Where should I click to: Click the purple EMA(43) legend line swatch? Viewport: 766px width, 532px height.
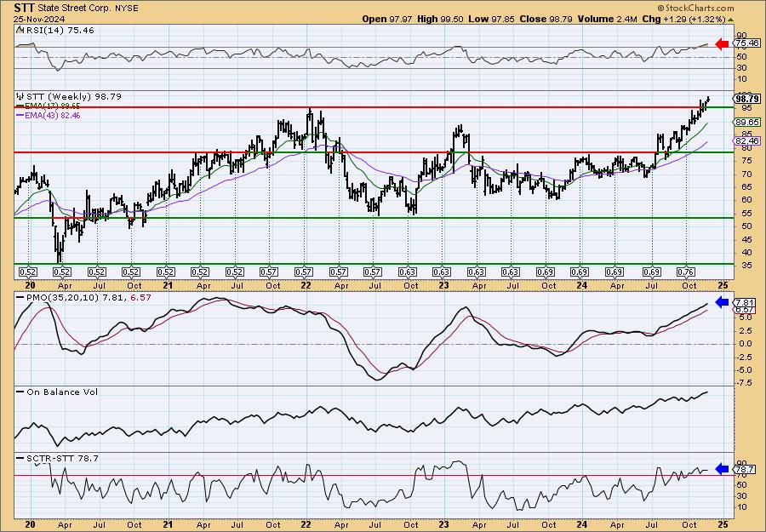[20, 116]
